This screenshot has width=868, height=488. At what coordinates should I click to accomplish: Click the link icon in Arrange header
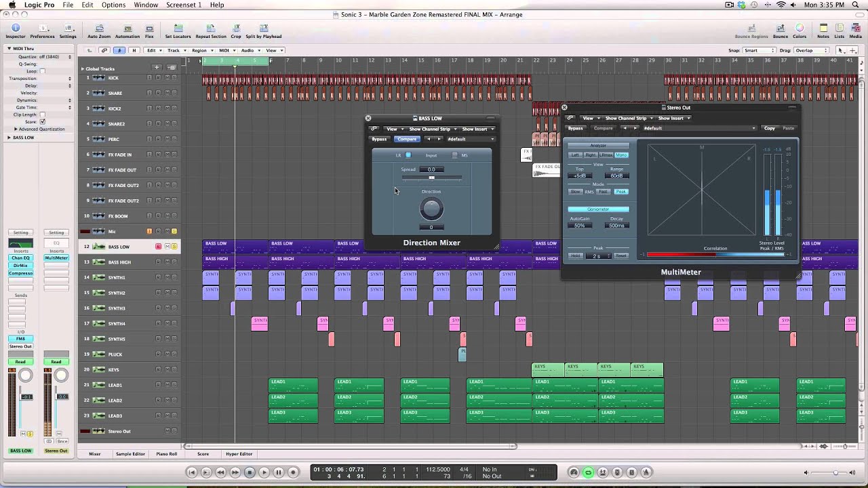click(x=104, y=50)
